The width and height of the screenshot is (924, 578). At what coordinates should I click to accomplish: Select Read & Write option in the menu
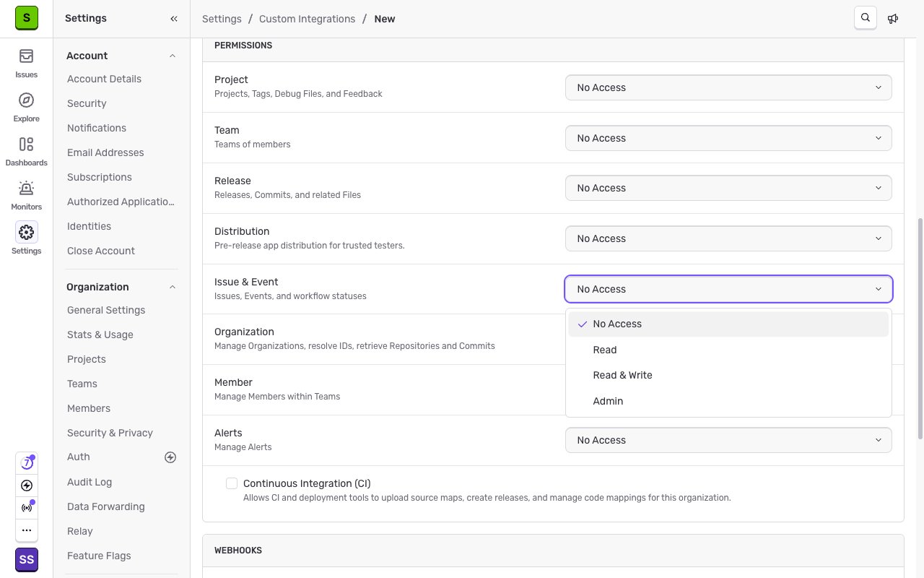click(x=728, y=375)
